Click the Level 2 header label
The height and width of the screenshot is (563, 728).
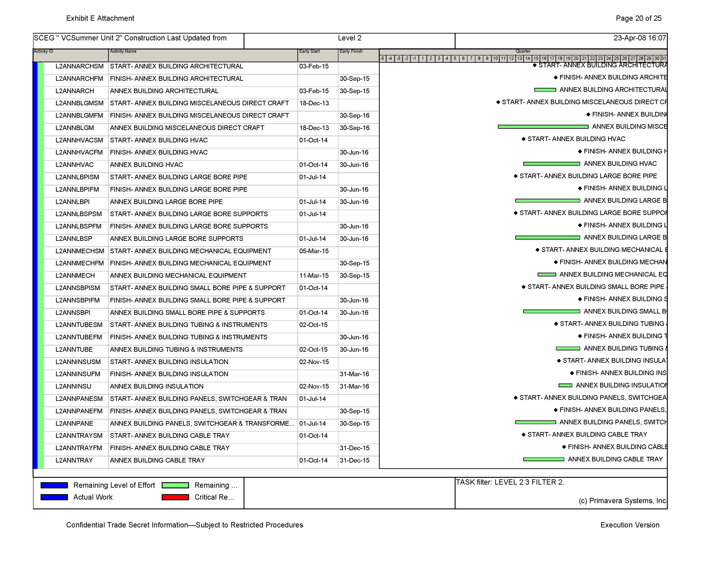(x=350, y=38)
